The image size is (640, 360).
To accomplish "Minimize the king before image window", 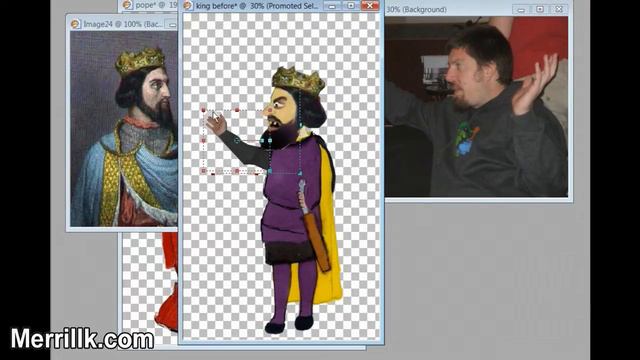I will [332, 6].
